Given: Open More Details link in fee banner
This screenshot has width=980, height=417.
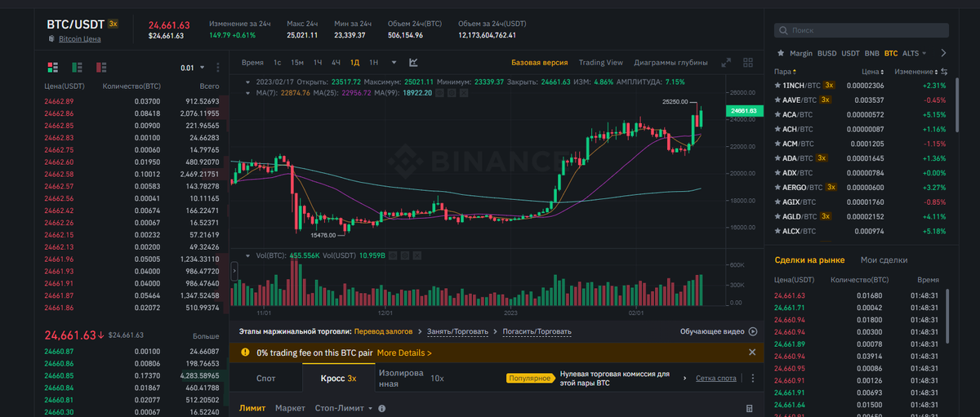Looking at the screenshot, I should tap(404, 353).
